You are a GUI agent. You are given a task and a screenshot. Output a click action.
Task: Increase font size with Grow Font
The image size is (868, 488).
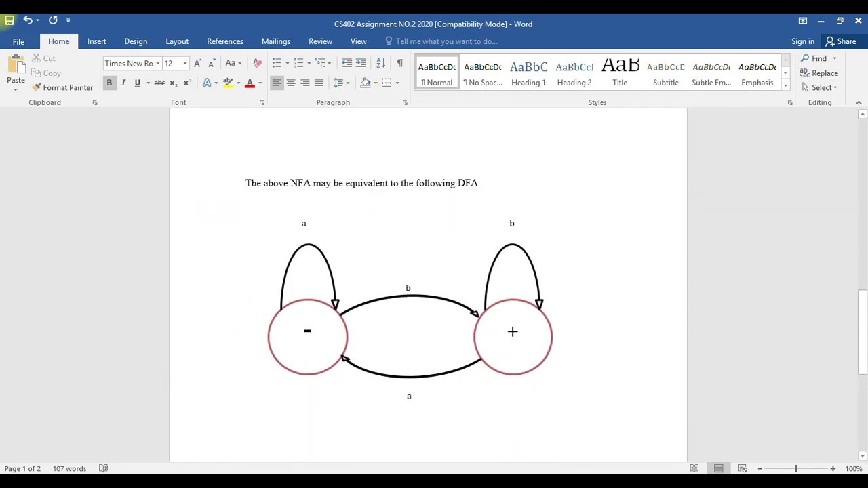[x=197, y=63]
